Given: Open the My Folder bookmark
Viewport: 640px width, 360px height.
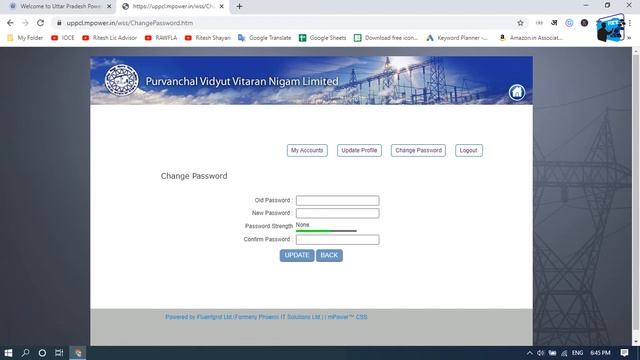Looking at the screenshot, I should click(25, 38).
